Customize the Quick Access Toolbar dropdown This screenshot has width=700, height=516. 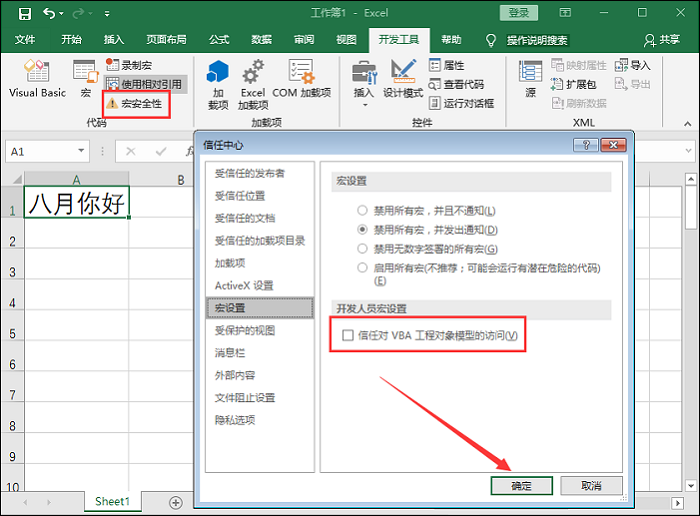(x=107, y=13)
